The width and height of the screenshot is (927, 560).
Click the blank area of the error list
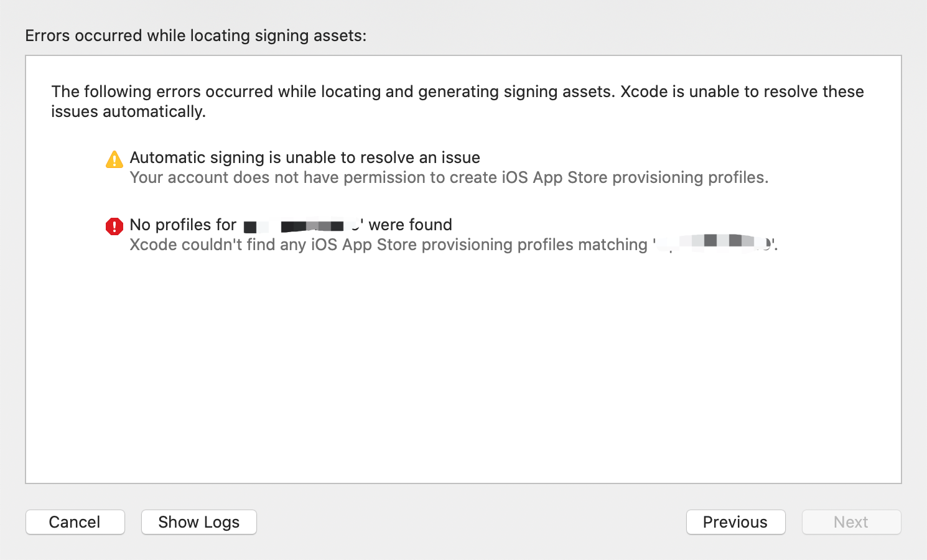[x=463, y=367]
